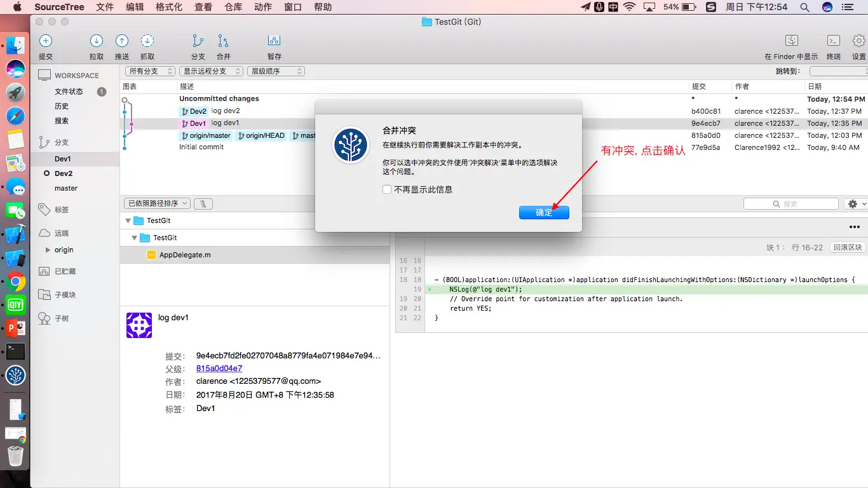
Task: Select the Dev1 branch in sidebar
Action: 75,159
